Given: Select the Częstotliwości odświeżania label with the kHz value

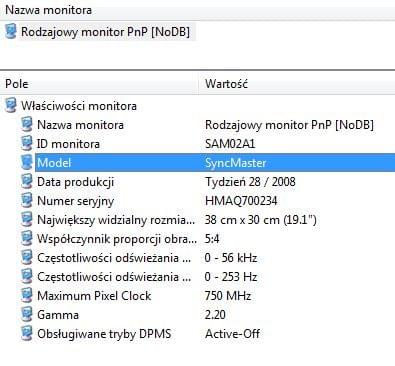Looking at the screenshot, I should pos(114,258).
